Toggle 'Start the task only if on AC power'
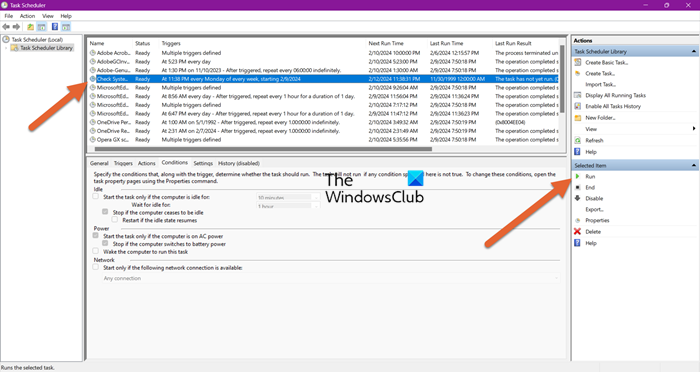This screenshot has width=700, height=372. [x=96, y=235]
